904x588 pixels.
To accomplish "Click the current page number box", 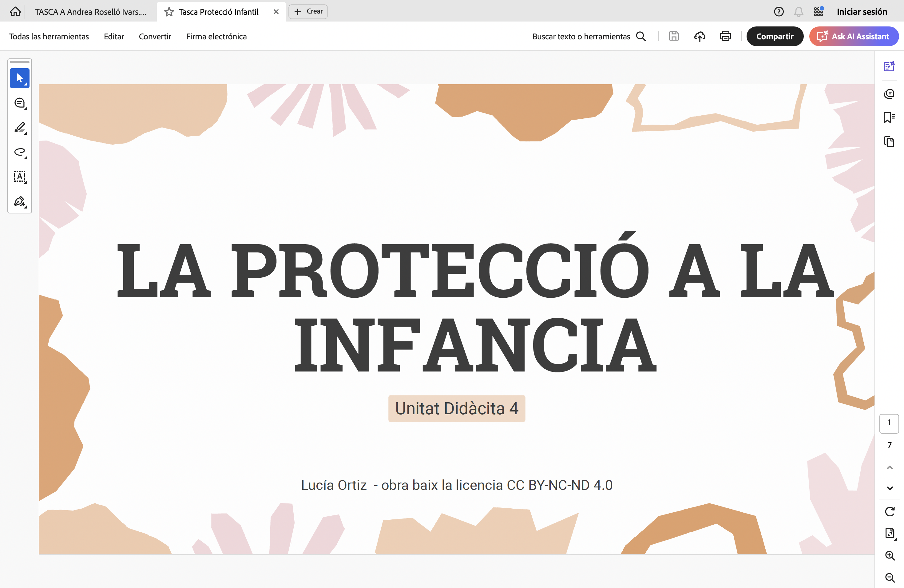I will coord(889,423).
